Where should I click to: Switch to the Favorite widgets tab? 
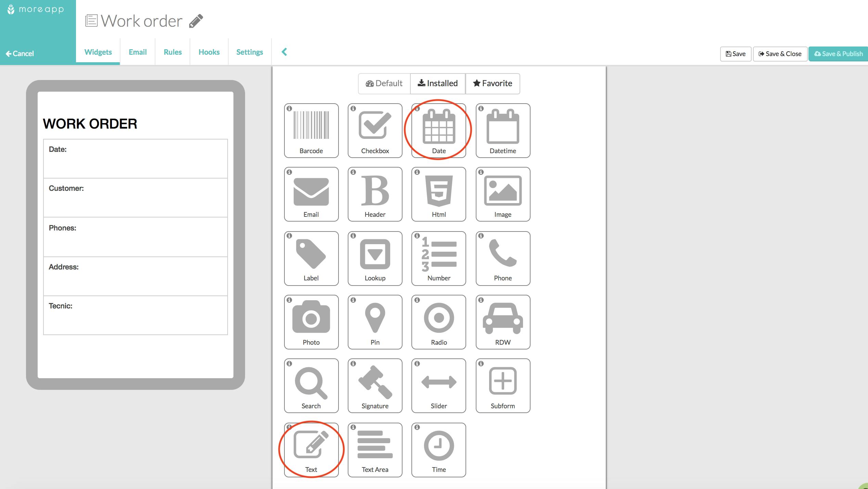point(493,83)
